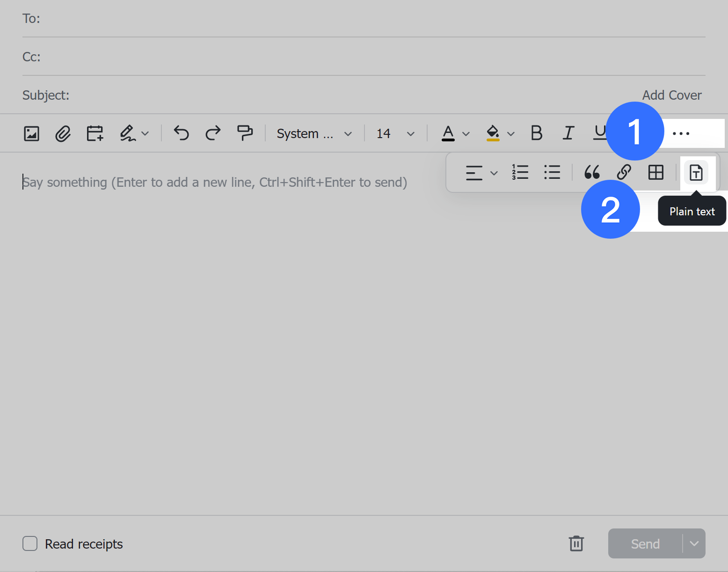
Task: Click into the Subject field
Action: pyautogui.click(x=328, y=95)
